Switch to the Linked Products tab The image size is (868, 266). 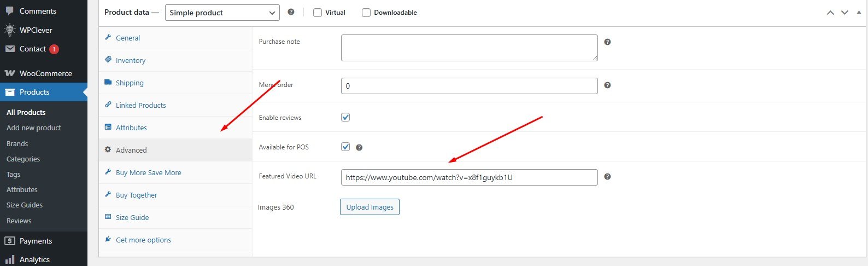[x=175, y=105]
